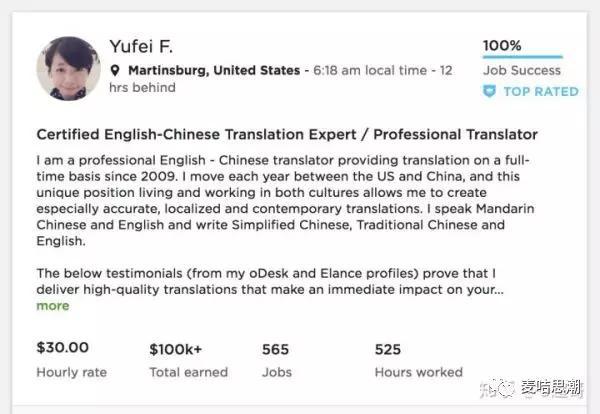This screenshot has width=600, height=414.
Task: Click the Top Rated shield badge icon
Action: [489, 91]
